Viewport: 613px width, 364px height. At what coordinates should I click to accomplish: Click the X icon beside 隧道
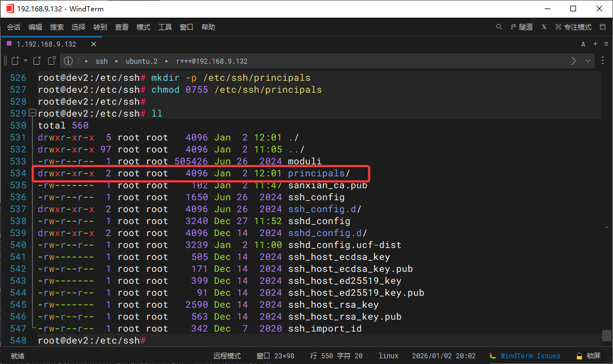point(544,27)
